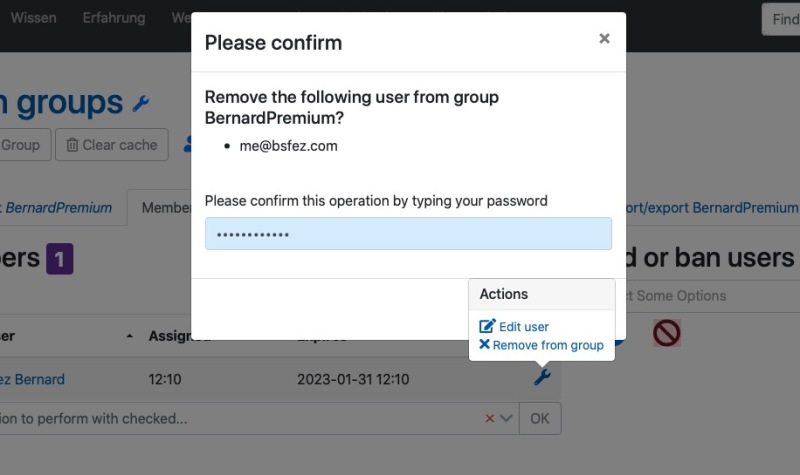Open the Wissen menu item
This screenshot has height=475, width=800.
(x=33, y=18)
